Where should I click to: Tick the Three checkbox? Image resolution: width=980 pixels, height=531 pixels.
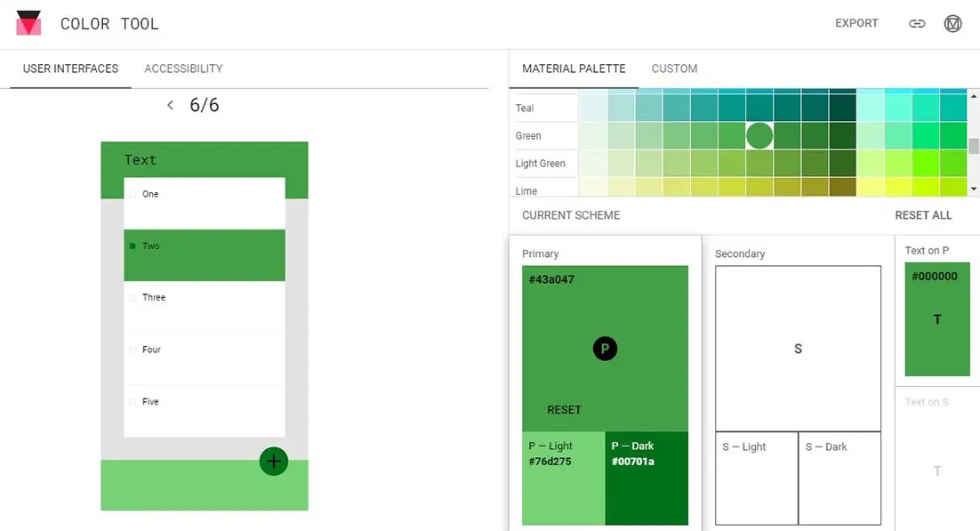click(133, 298)
